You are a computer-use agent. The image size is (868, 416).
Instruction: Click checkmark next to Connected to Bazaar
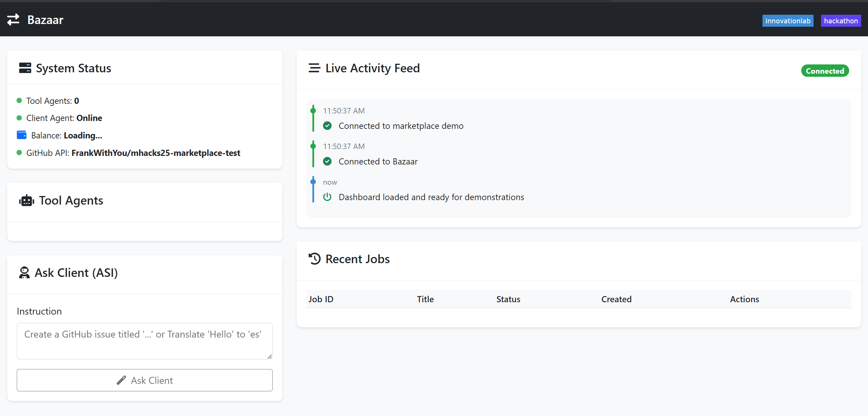click(x=327, y=161)
